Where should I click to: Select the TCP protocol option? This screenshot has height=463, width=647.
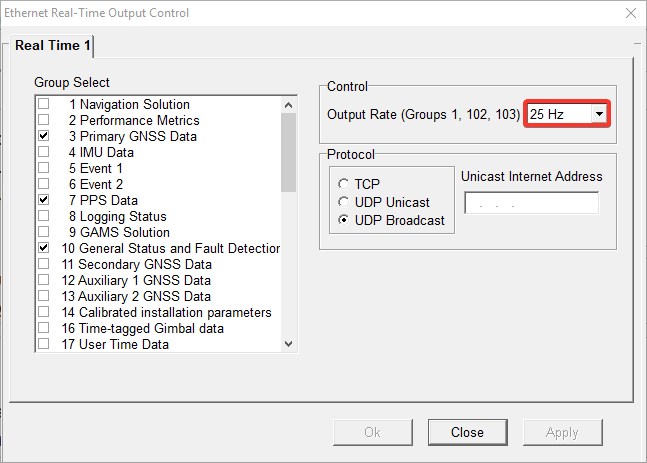click(344, 184)
